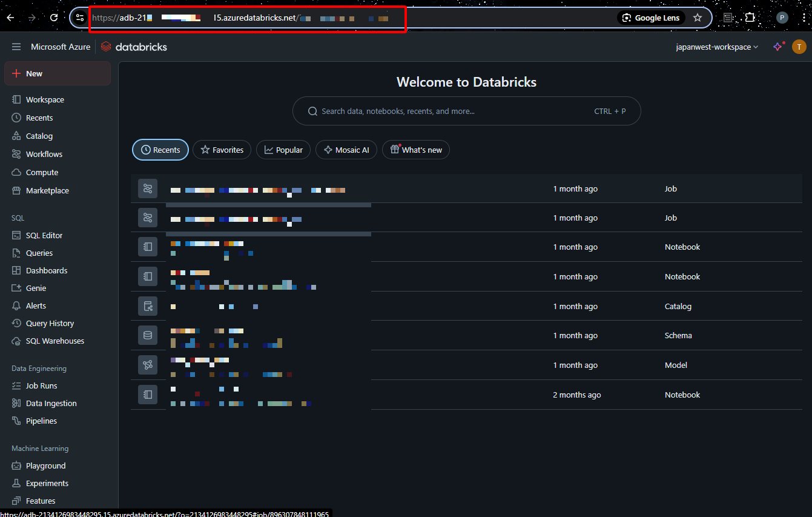Open the Model entry in recents list
The height and width of the screenshot is (517, 812).
point(466,365)
